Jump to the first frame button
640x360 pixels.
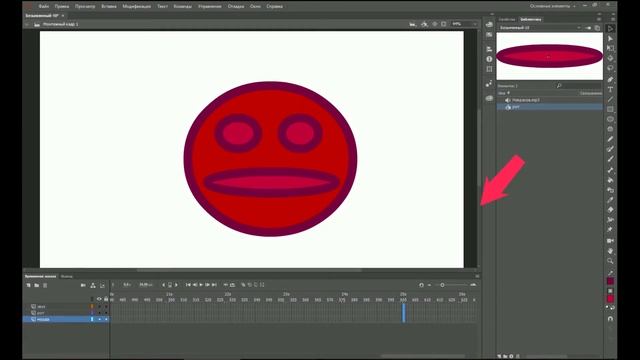pos(188,285)
